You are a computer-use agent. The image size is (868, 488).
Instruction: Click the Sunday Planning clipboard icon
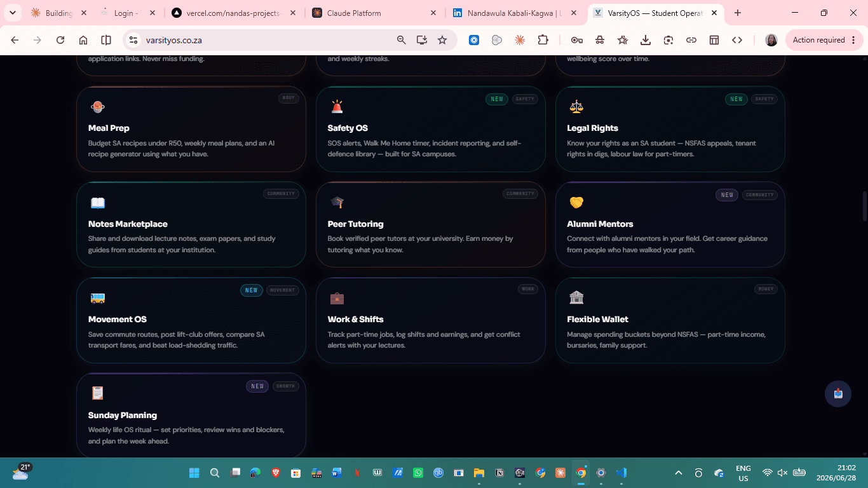[x=97, y=393]
